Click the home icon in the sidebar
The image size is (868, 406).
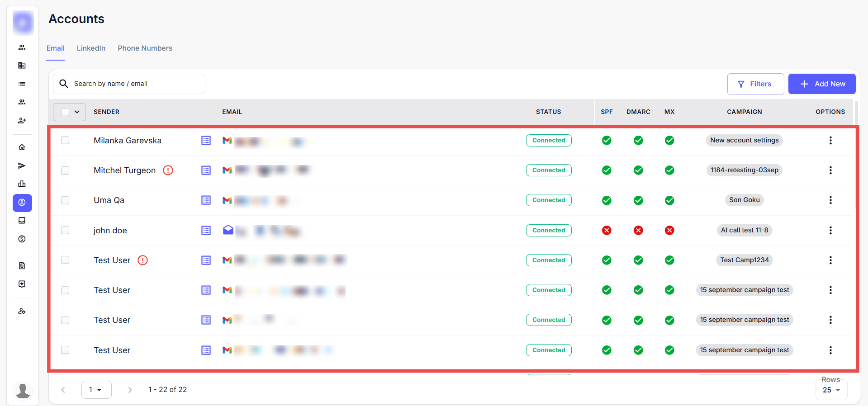pos(22,147)
